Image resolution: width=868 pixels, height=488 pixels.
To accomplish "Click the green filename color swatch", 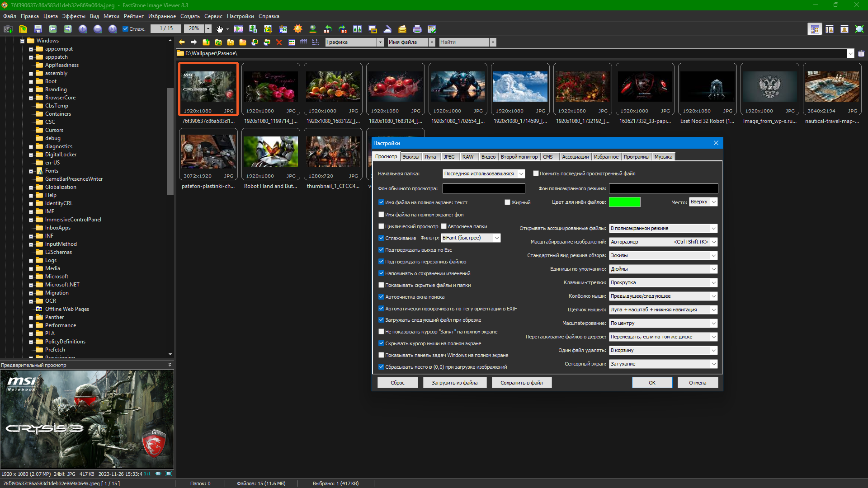I will pyautogui.click(x=624, y=202).
